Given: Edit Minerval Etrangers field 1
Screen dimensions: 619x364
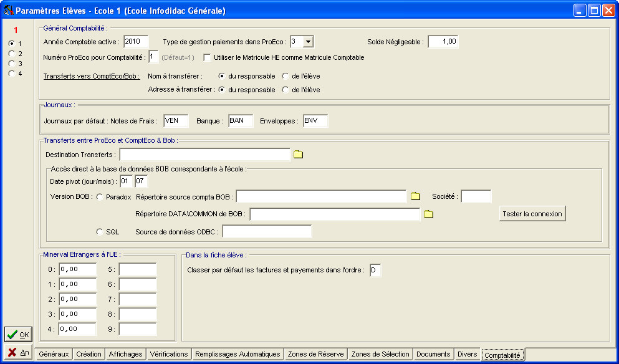Looking at the screenshot, I should [x=78, y=284].
